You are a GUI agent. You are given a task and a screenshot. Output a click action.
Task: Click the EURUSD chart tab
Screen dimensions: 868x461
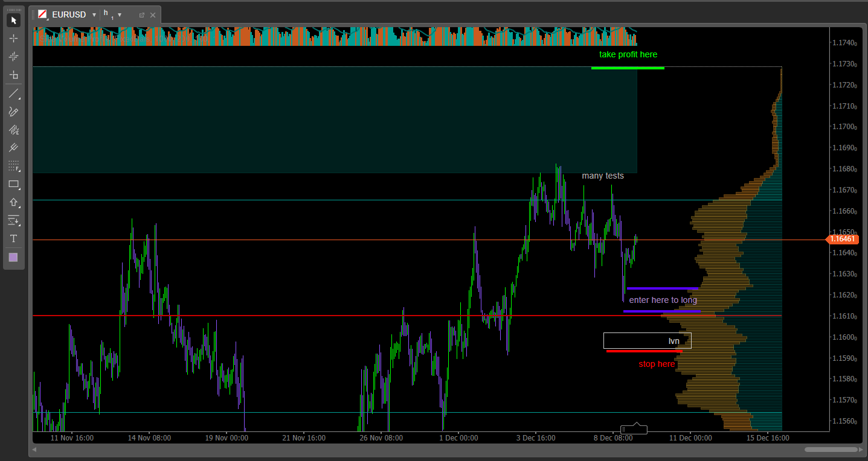[69, 14]
